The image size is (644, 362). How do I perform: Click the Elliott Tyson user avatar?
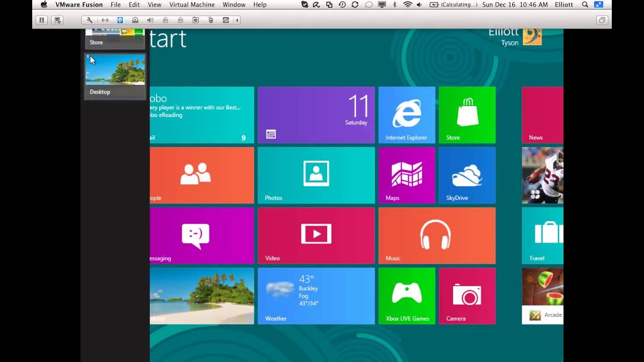click(x=532, y=37)
